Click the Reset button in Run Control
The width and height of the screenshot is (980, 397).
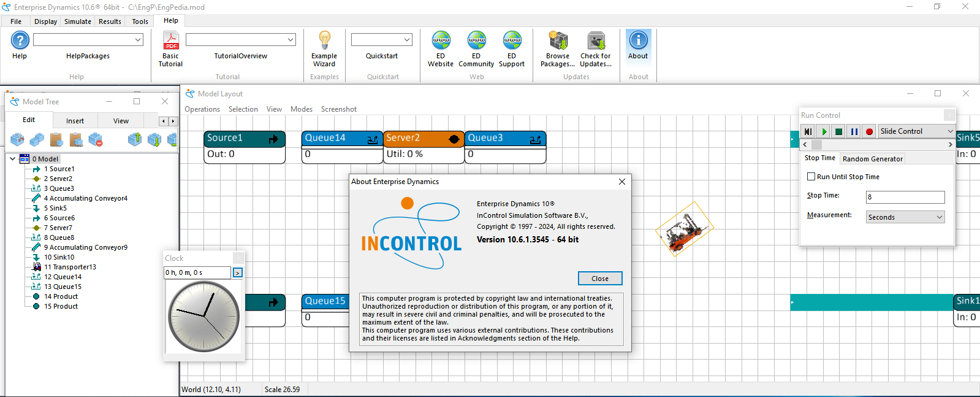point(808,131)
